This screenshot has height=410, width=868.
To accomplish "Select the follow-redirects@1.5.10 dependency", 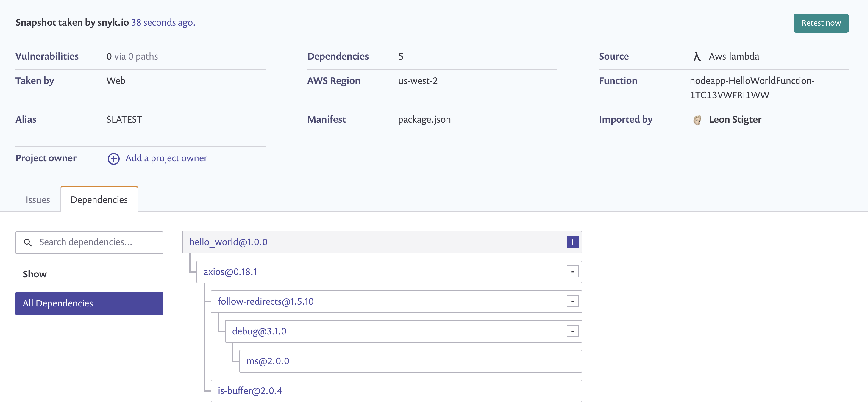I will (266, 301).
